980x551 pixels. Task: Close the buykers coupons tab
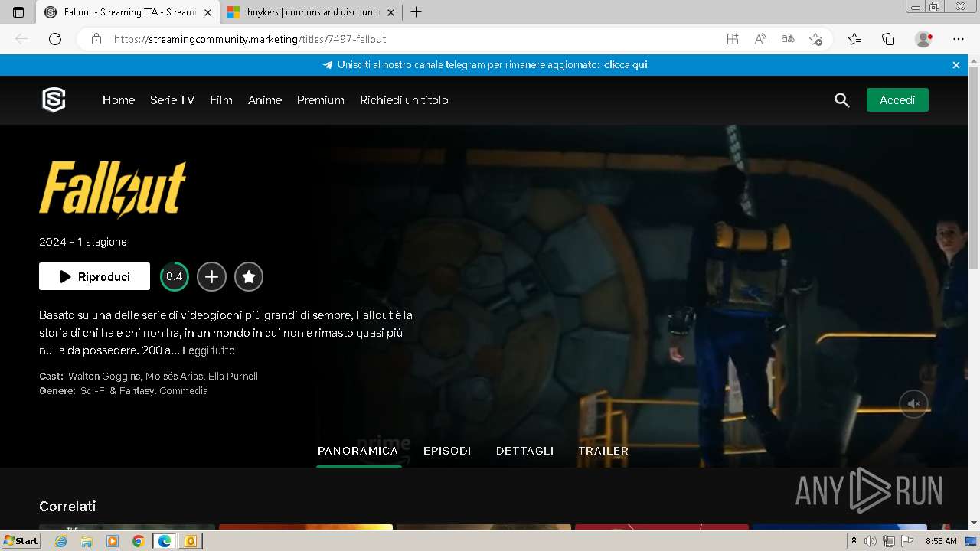tap(390, 12)
